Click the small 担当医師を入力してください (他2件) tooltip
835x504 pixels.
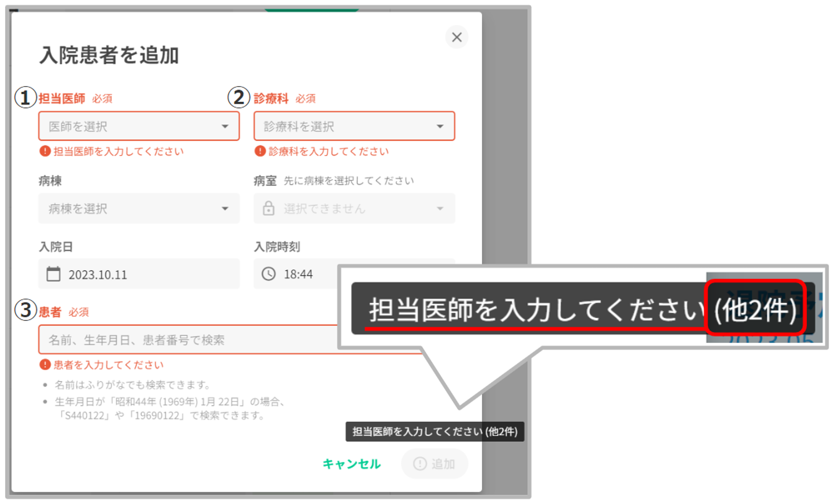[x=435, y=431]
